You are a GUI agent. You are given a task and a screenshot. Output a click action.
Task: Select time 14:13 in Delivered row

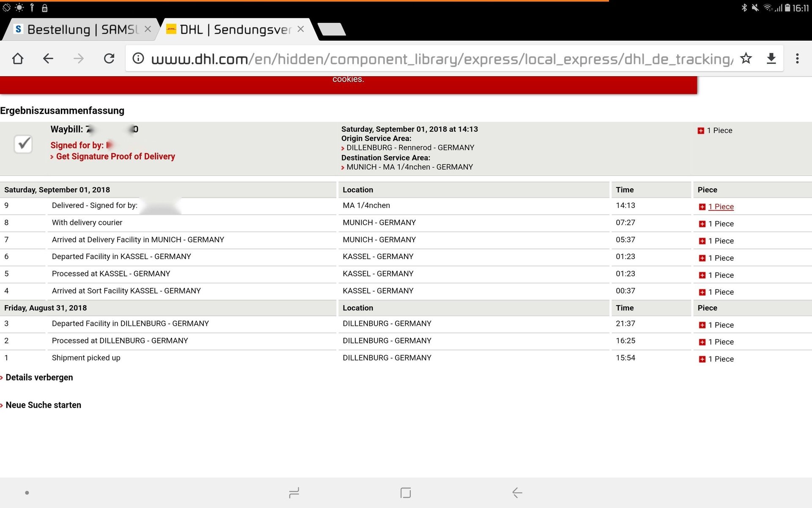pos(625,205)
